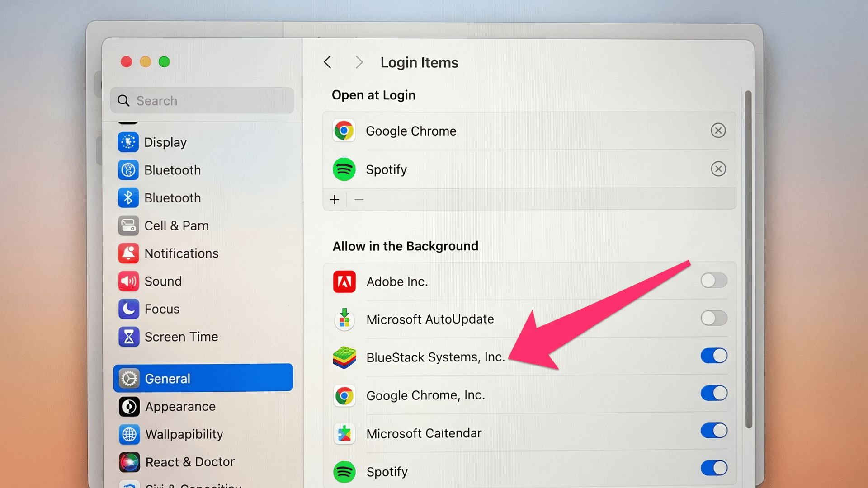Click the Microsoft AutoUpdate label
Viewport: 868px width, 488px height.
pos(430,319)
